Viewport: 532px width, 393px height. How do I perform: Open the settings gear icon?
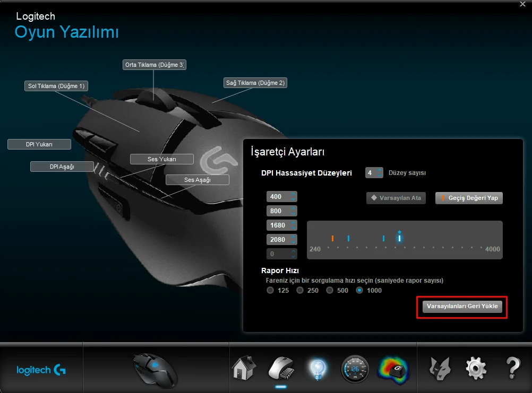[476, 369]
